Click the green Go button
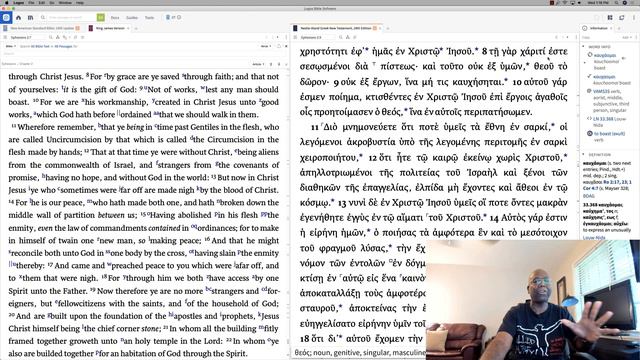The image size is (640, 360). (101, 18)
